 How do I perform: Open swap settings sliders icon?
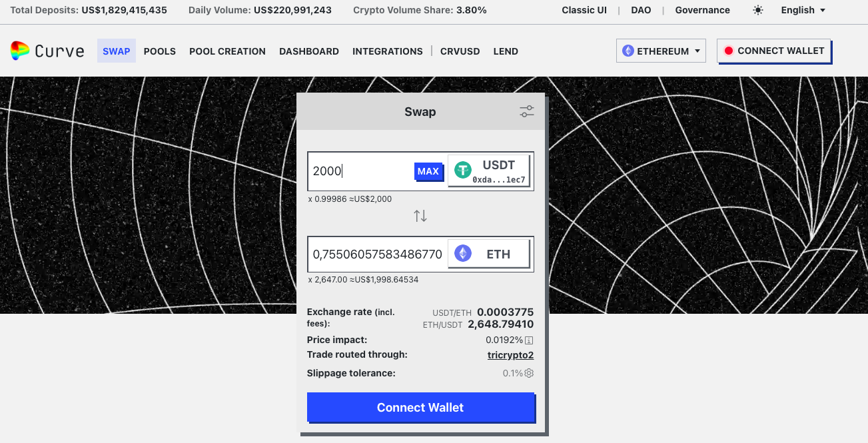(x=527, y=112)
